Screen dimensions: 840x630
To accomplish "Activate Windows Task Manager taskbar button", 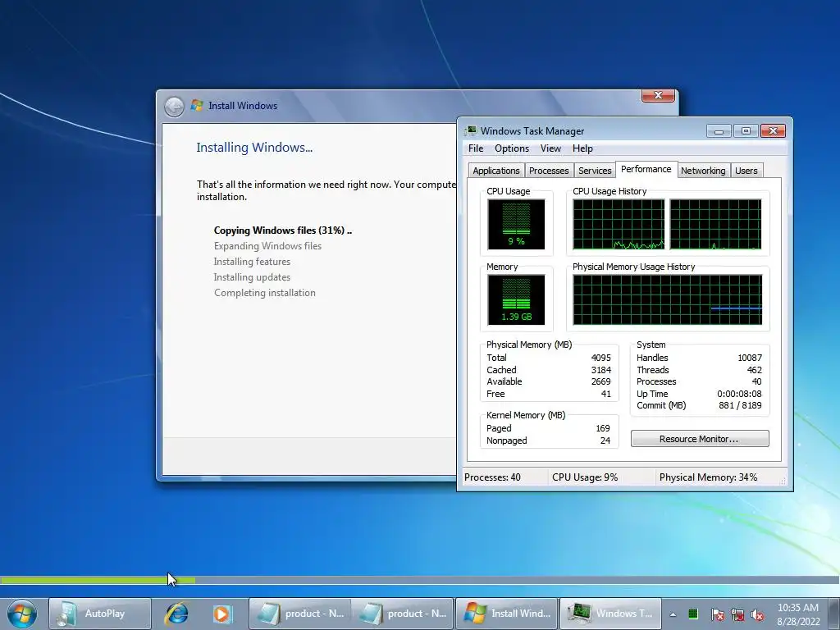I will click(x=610, y=614).
